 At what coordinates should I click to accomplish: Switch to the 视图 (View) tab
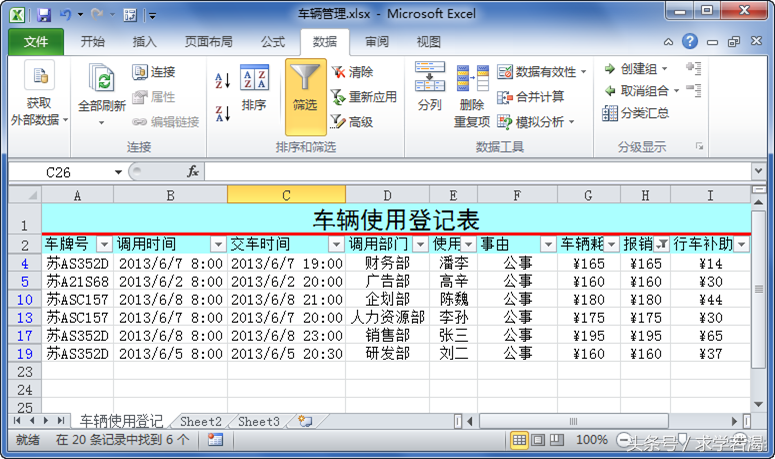click(429, 42)
